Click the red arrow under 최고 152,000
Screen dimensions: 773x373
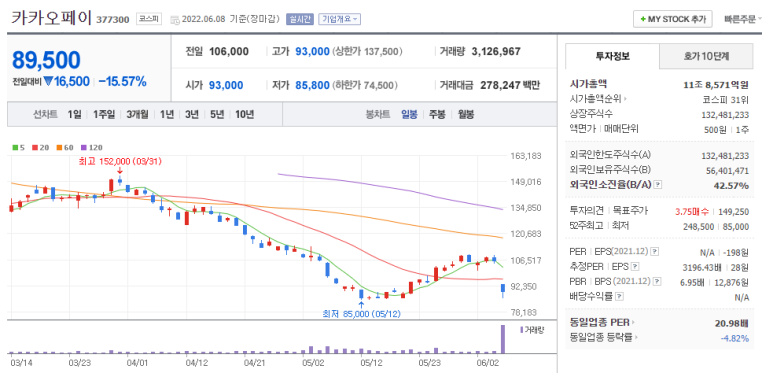point(120,171)
